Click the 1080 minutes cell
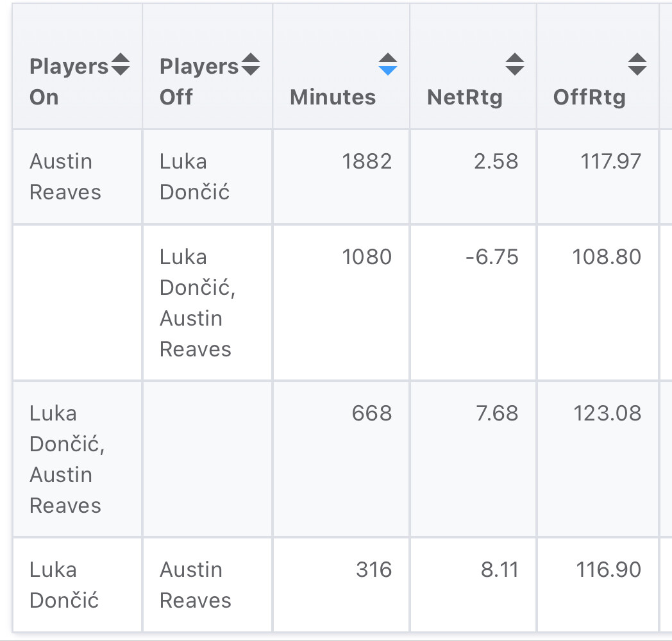Screen dimensions: 672x641 [367, 257]
